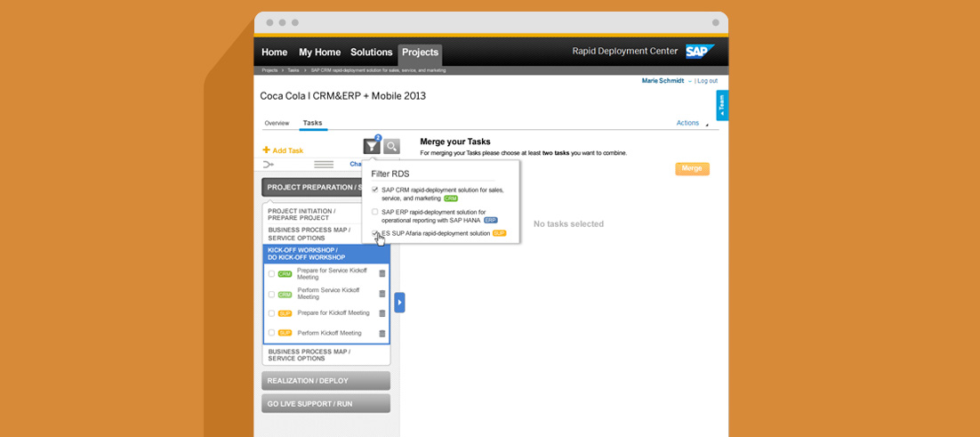The width and height of the screenshot is (980, 437).
Task: Click the merge arrows icon under Add Task
Action: pos(269,165)
